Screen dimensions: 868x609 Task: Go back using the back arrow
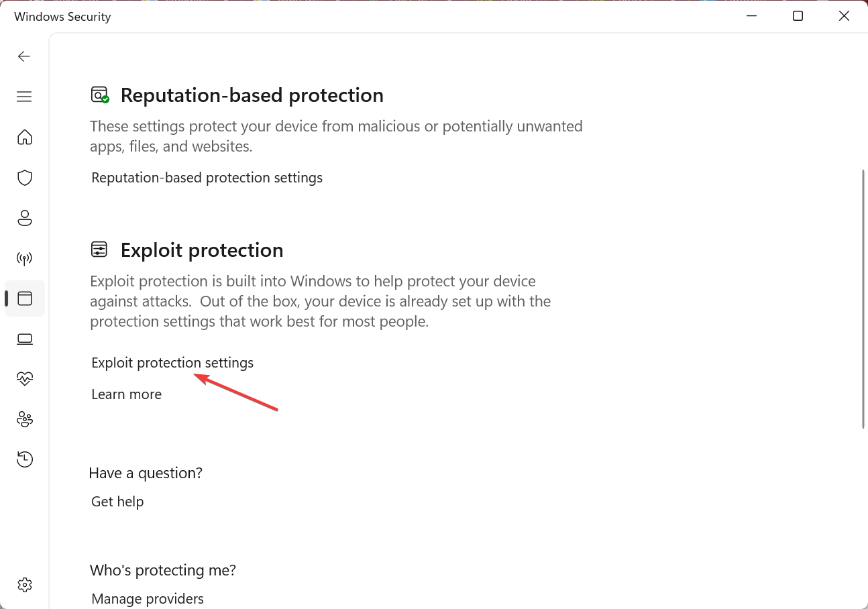24,56
